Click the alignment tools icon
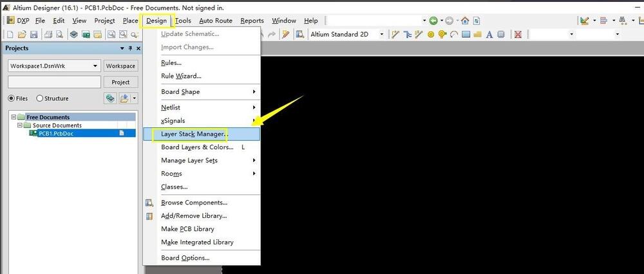The image size is (644, 274). click(604, 21)
